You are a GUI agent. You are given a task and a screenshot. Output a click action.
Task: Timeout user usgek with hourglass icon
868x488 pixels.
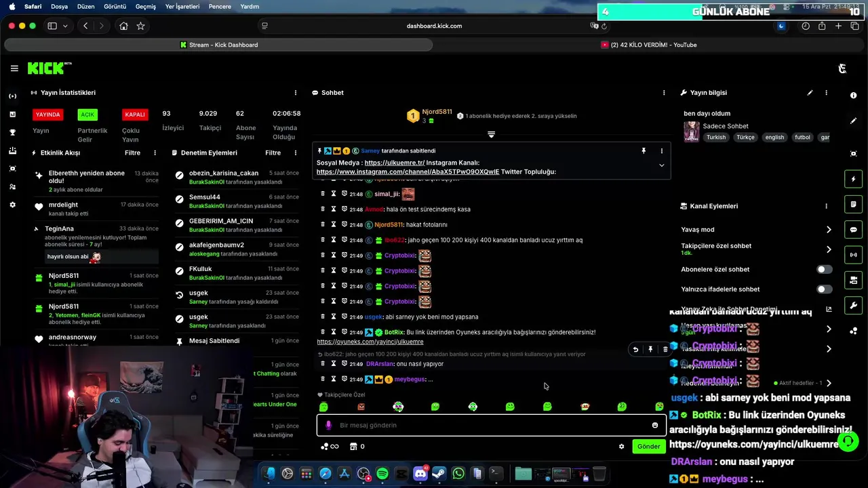334,317
